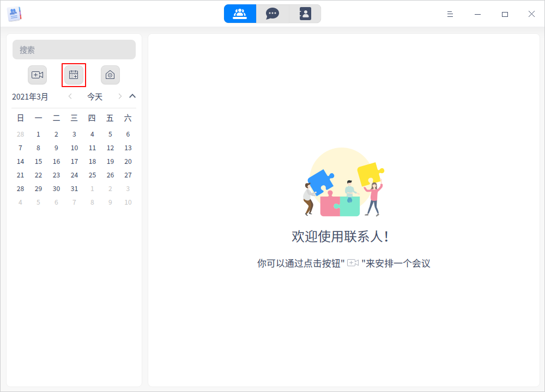Image resolution: width=545 pixels, height=392 pixels.
Task: Go to next month arrow
Action: pyautogui.click(x=120, y=96)
